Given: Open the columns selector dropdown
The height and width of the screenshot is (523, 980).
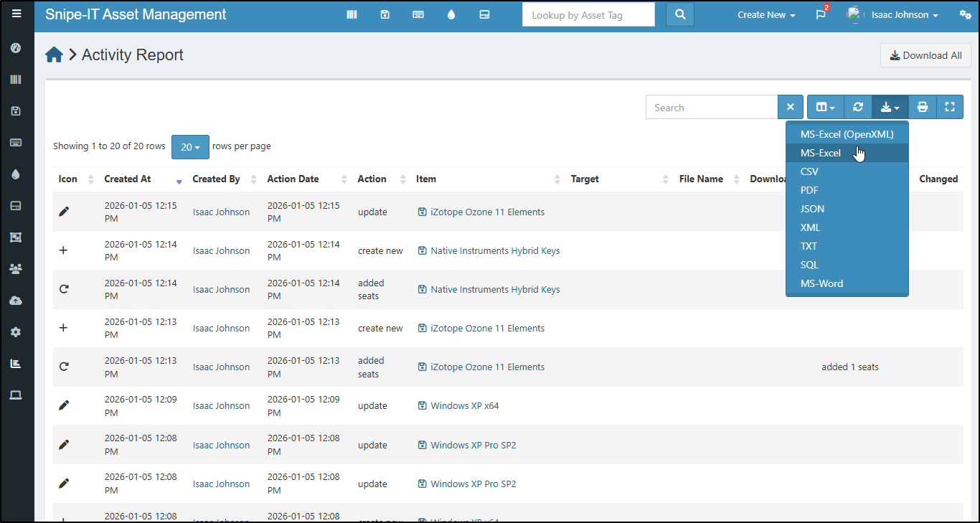Looking at the screenshot, I should point(825,107).
